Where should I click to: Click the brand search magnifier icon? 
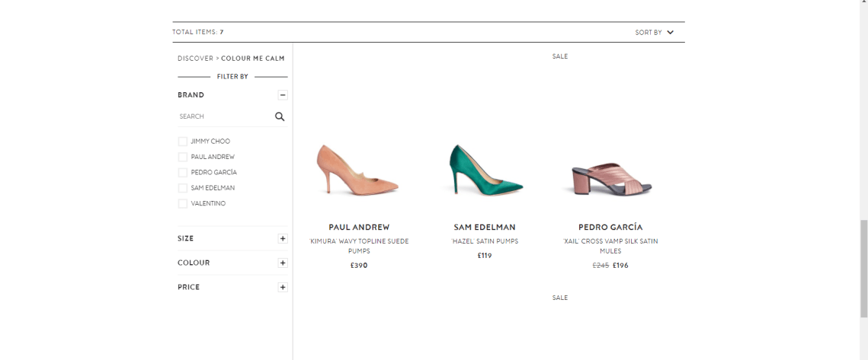pyautogui.click(x=280, y=116)
